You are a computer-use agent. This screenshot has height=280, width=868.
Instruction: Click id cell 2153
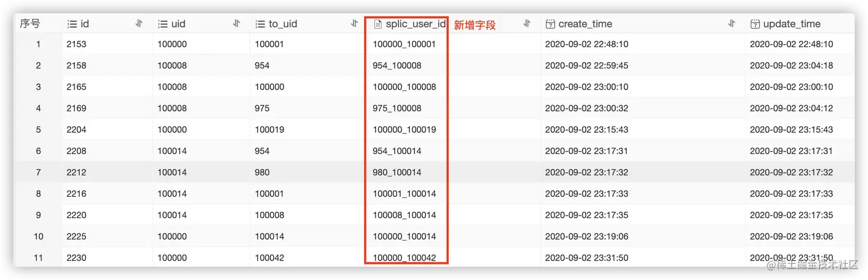tap(76, 44)
